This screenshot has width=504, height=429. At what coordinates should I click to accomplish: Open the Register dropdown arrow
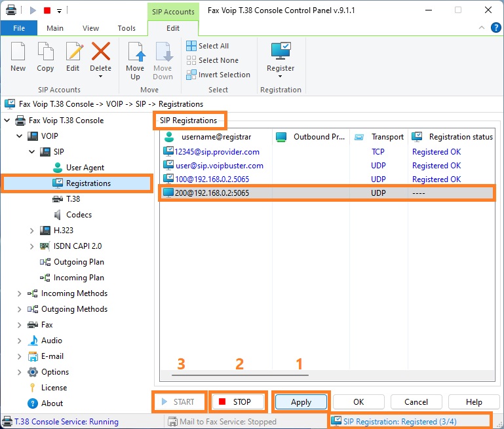(x=280, y=77)
